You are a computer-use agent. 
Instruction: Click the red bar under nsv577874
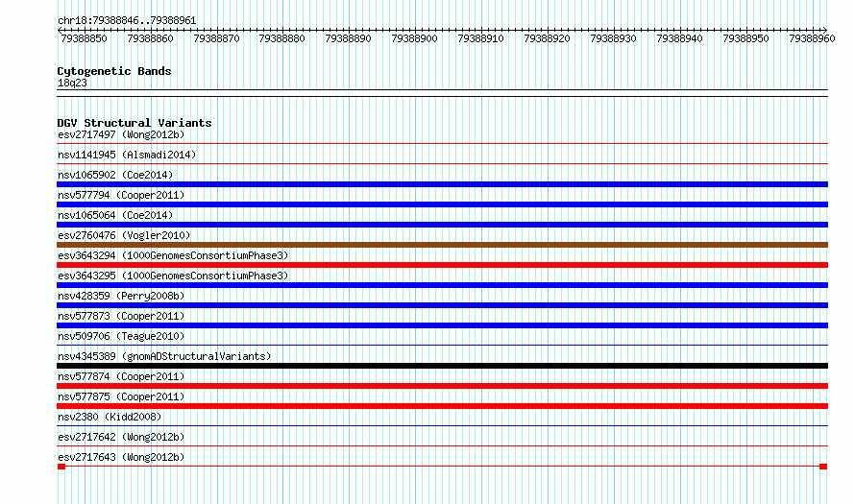[442, 386]
